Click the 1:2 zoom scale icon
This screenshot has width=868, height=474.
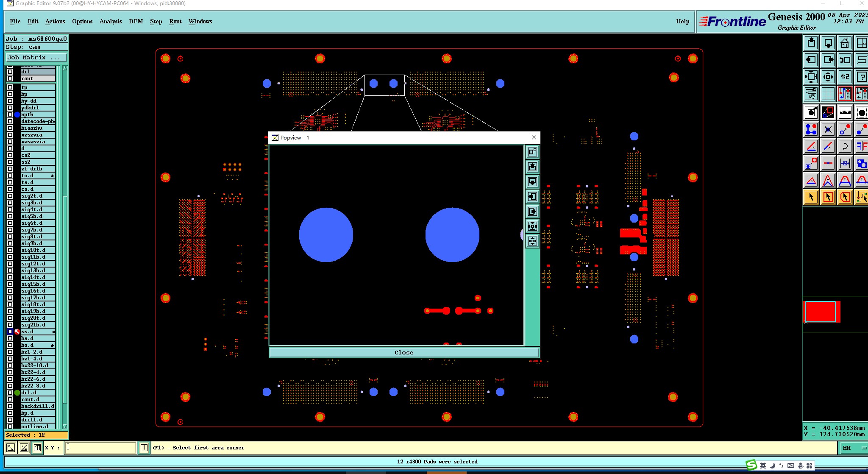845,77
